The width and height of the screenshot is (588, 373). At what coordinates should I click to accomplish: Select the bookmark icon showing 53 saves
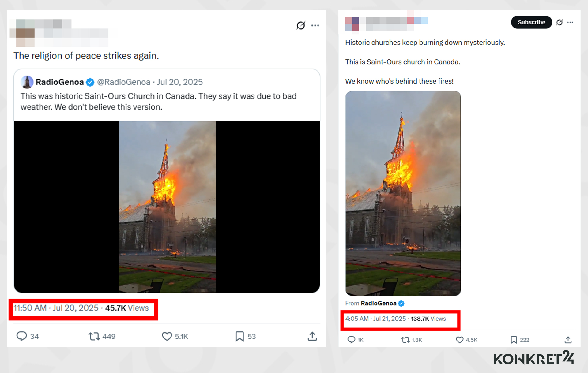(x=240, y=336)
